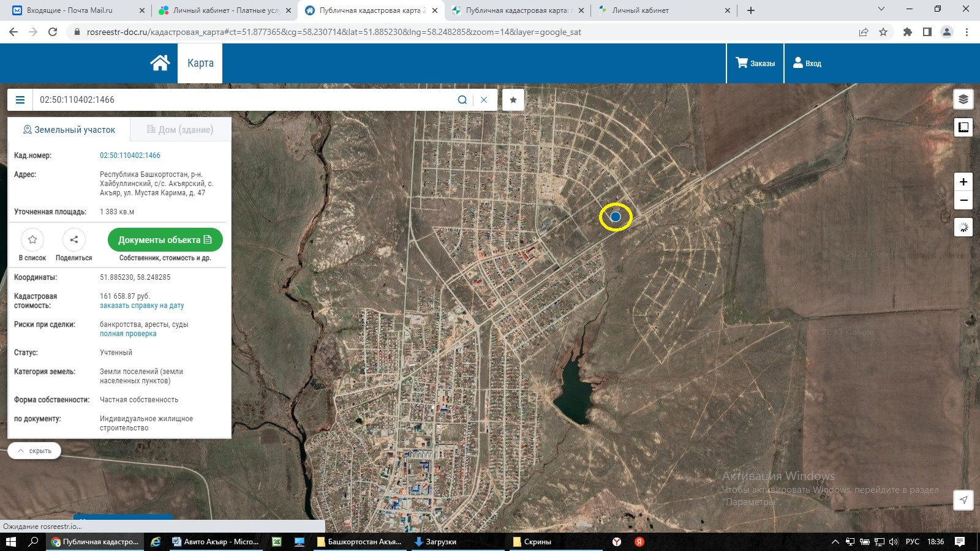
Task: Zoom out on the map
Action: (963, 200)
